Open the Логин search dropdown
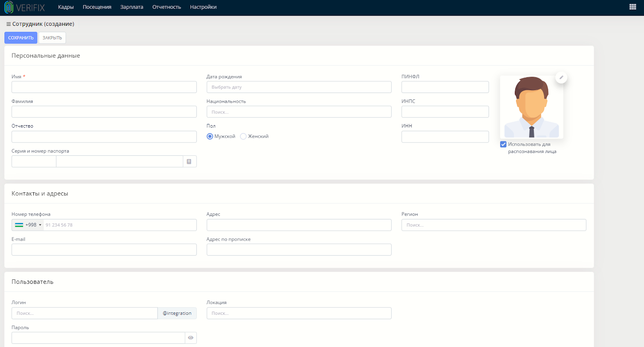Screen dimensions: 644x347 (x=85, y=313)
